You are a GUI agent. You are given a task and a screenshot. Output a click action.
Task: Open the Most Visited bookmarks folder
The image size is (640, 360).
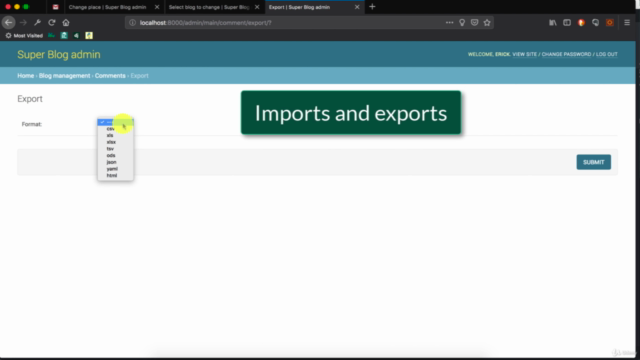pyautogui.click(x=24, y=36)
